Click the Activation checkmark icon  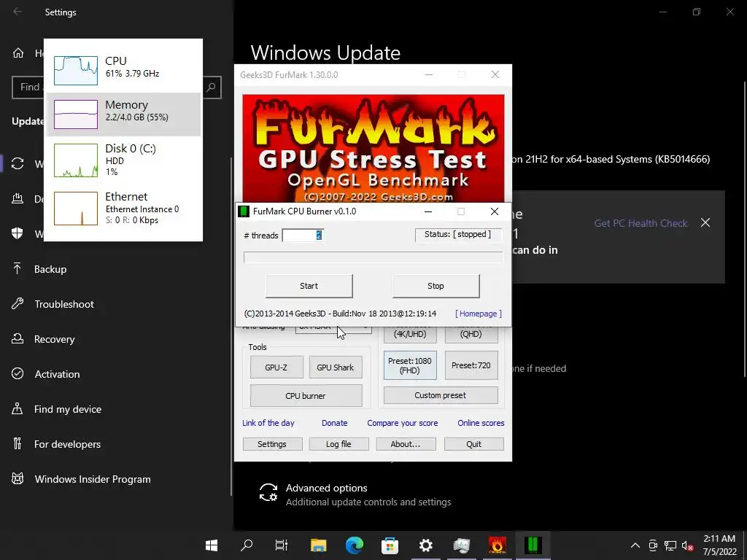pyautogui.click(x=18, y=374)
